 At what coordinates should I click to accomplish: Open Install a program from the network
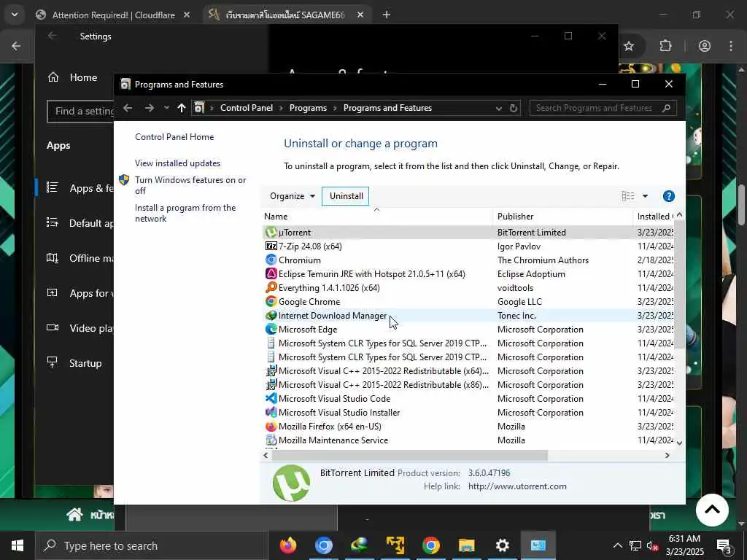(x=185, y=214)
